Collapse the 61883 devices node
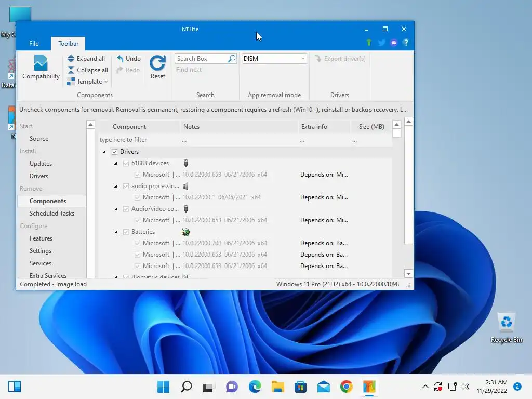 point(116,164)
